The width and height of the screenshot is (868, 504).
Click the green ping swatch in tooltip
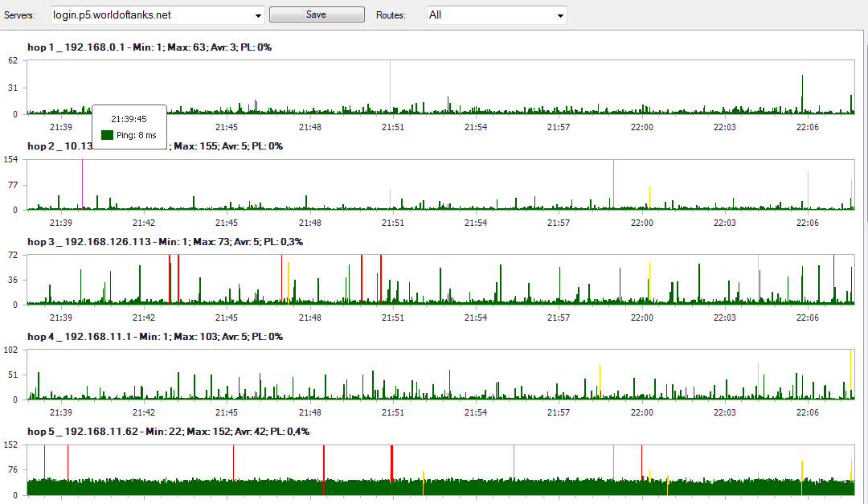(x=107, y=135)
